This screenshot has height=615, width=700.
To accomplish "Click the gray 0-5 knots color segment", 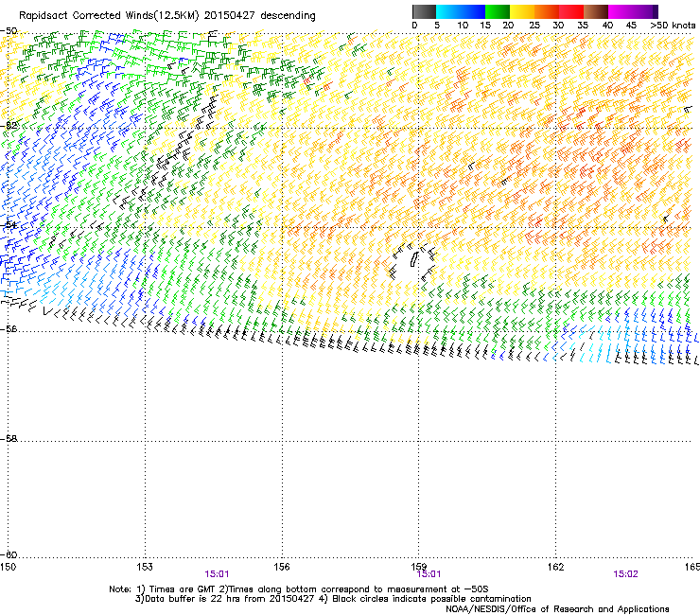I will point(424,11).
